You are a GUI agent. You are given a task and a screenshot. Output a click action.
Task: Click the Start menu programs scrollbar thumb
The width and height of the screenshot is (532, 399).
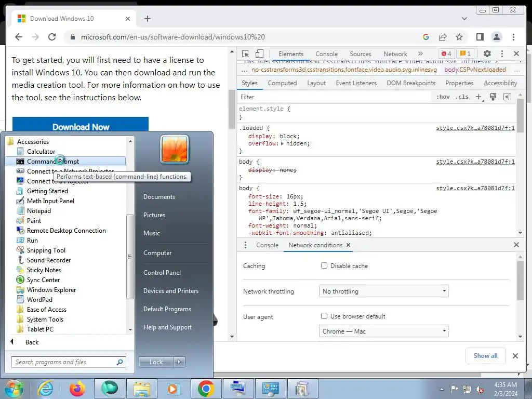130,257
